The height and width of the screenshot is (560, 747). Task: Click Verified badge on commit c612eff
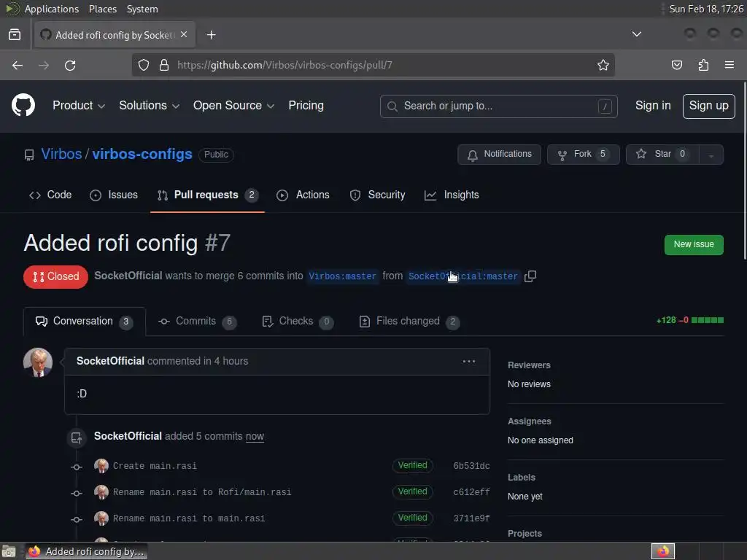tap(413, 491)
